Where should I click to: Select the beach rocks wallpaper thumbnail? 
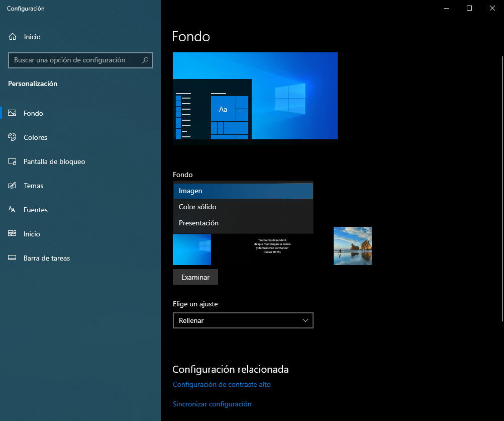(x=352, y=246)
